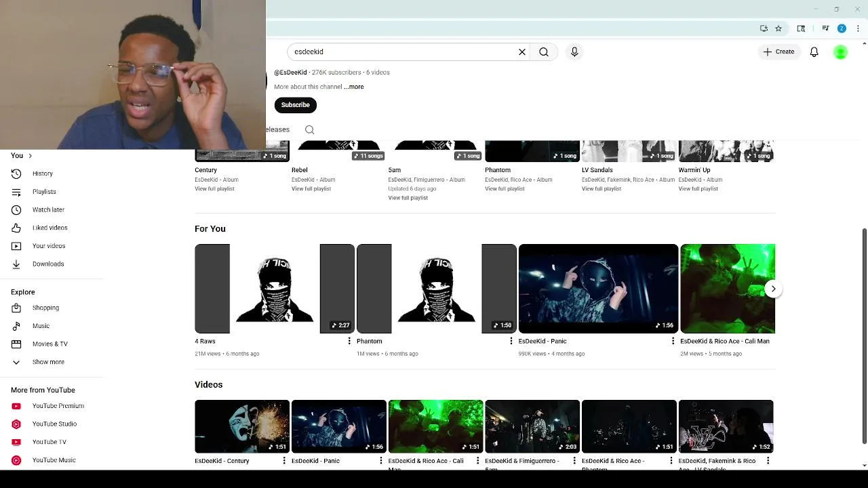Image resolution: width=868 pixels, height=488 pixels.
Task: Show next videos in For You carousel
Action: [773, 289]
